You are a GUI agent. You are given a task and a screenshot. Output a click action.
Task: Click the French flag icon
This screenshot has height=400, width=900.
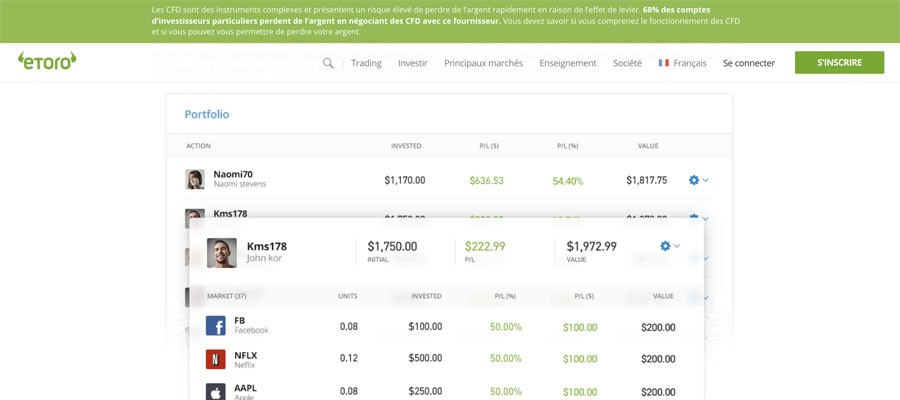pyautogui.click(x=664, y=63)
